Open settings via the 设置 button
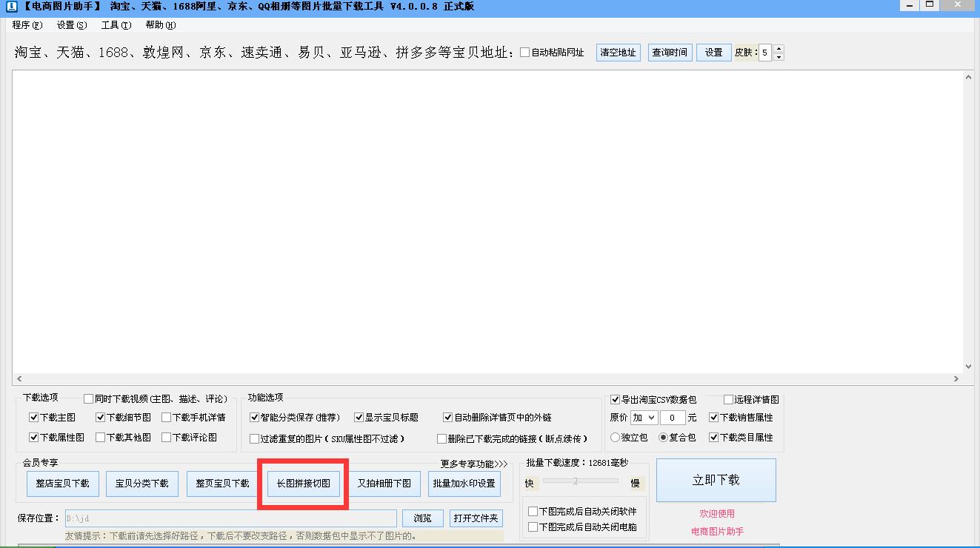The image size is (980, 548). (x=713, y=52)
